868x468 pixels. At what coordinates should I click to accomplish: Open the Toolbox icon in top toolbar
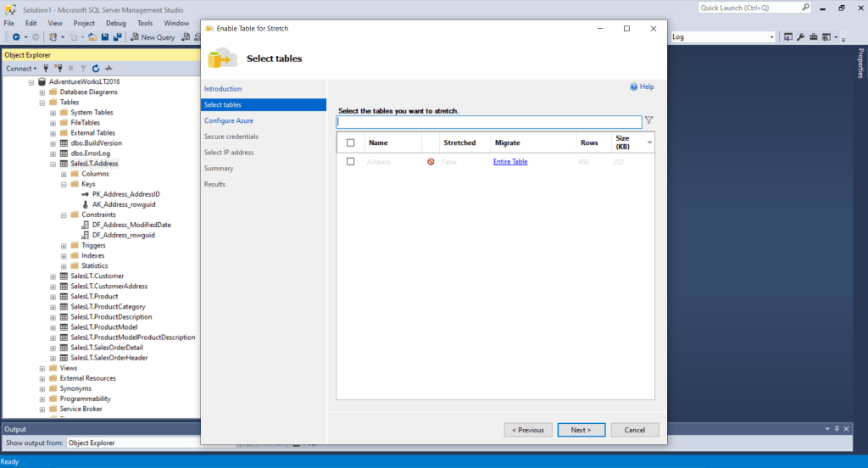click(813, 37)
